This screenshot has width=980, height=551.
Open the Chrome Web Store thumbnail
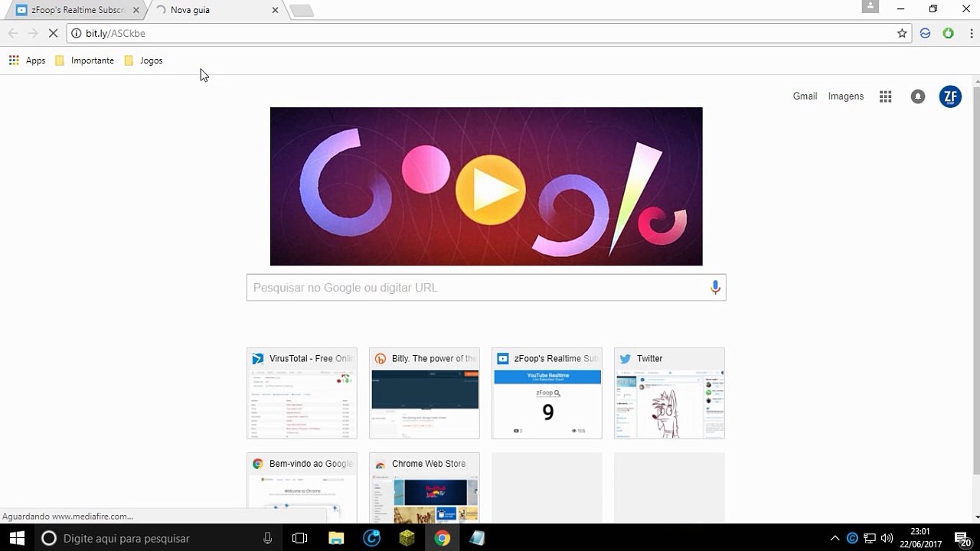click(424, 487)
